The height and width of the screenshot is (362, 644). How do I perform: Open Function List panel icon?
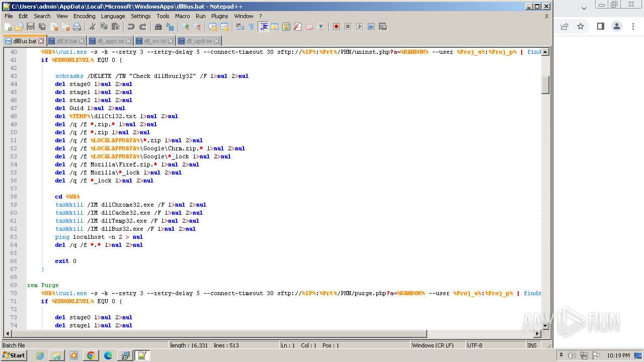coord(298,27)
